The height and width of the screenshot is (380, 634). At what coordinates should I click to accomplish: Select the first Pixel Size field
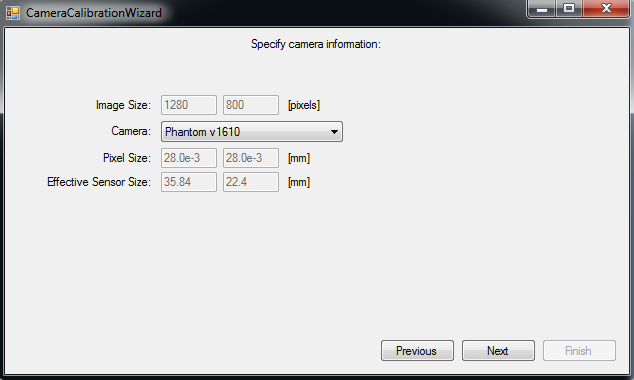click(189, 158)
